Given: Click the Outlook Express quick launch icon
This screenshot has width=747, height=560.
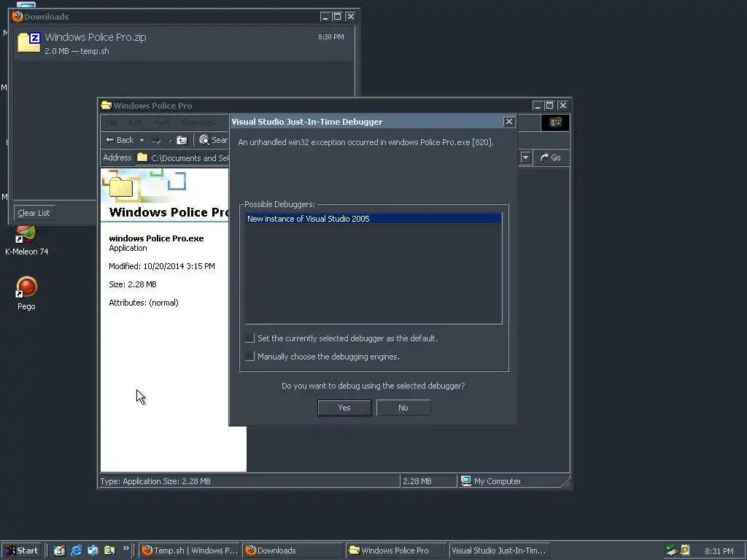Looking at the screenshot, I should pos(93,551).
